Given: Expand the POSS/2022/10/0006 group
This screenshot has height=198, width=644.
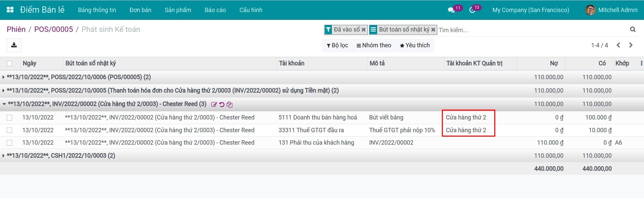Looking at the screenshot, I should (x=3, y=77).
